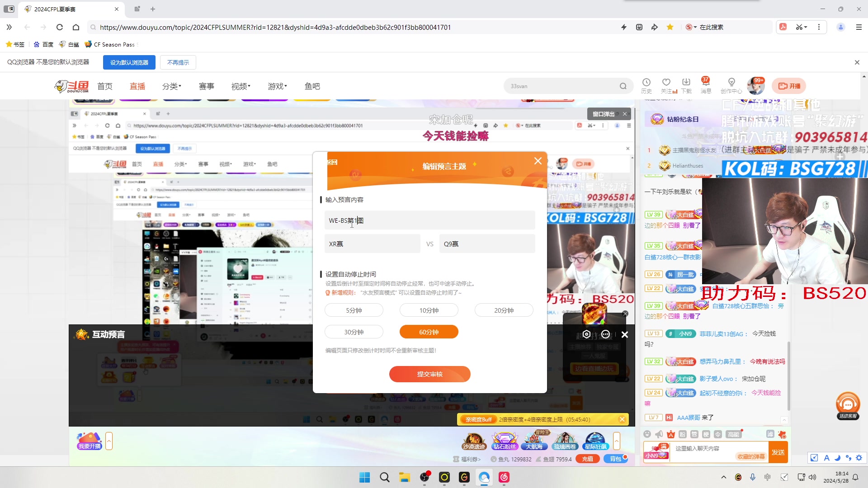
Task: Click the 设为默认浏览器 button
Action: point(129,62)
